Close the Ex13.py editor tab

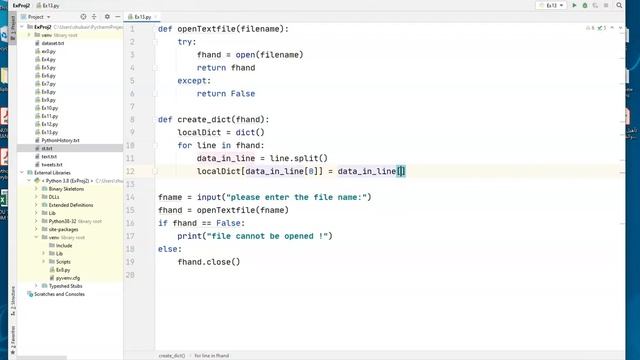(156, 17)
